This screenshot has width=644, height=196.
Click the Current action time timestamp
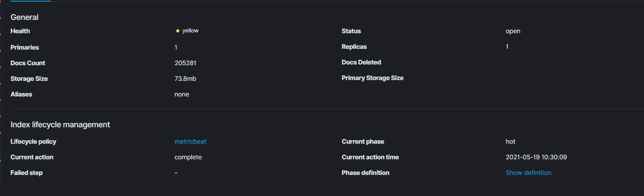(536, 157)
